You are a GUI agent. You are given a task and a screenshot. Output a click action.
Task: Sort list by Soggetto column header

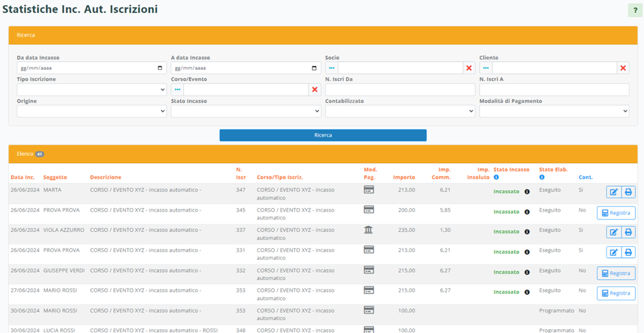55,177
